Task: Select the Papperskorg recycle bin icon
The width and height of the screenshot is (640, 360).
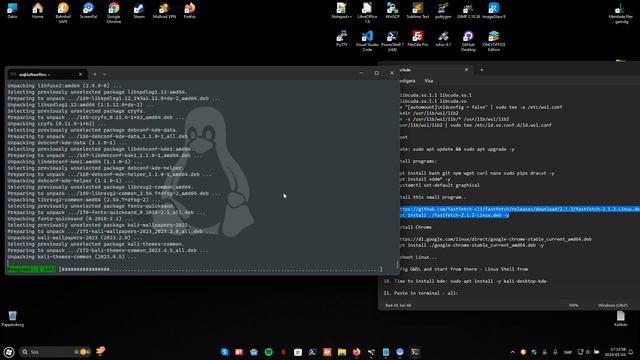Action: click(12, 318)
